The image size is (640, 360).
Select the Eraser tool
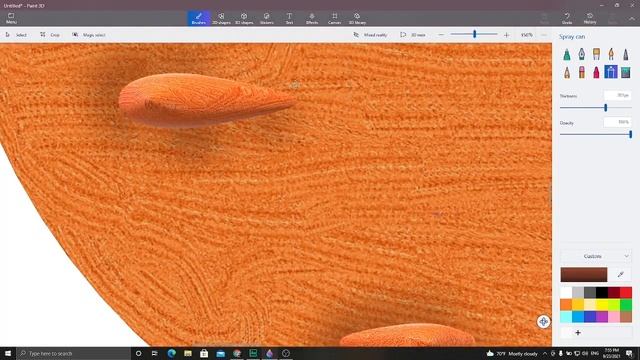click(582, 72)
